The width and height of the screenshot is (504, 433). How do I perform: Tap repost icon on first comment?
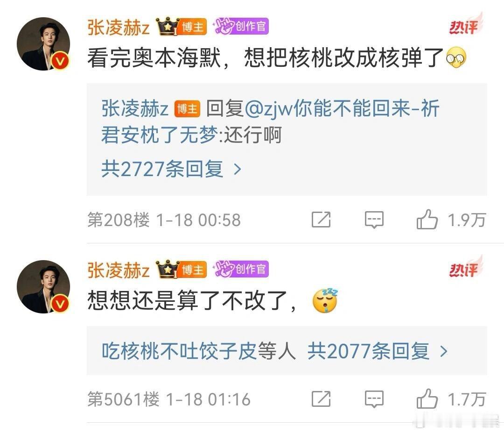pyautogui.click(x=321, y=220)
